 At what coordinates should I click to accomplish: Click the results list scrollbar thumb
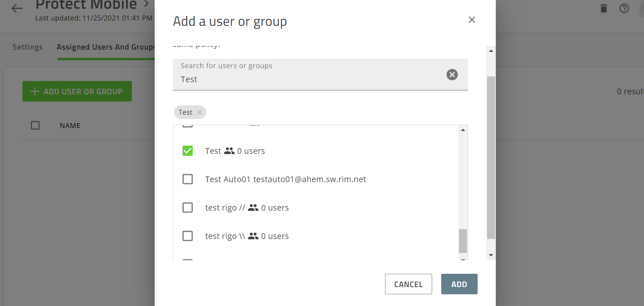[x=463, y=241]
